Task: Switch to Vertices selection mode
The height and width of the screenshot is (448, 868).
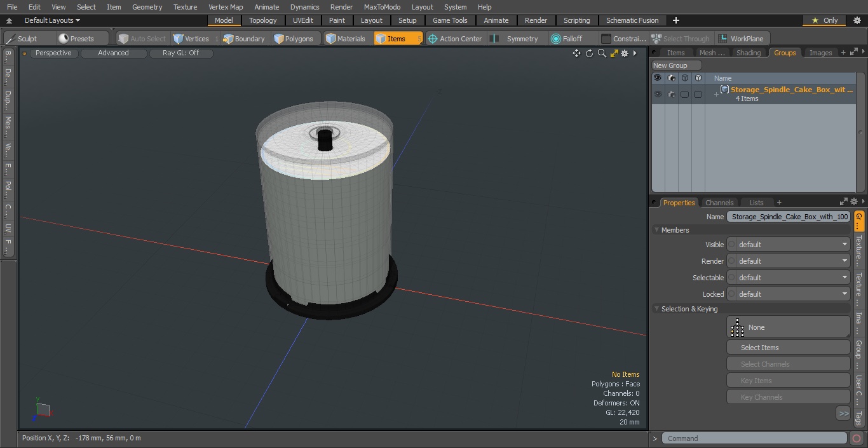Action: point(191,39)
